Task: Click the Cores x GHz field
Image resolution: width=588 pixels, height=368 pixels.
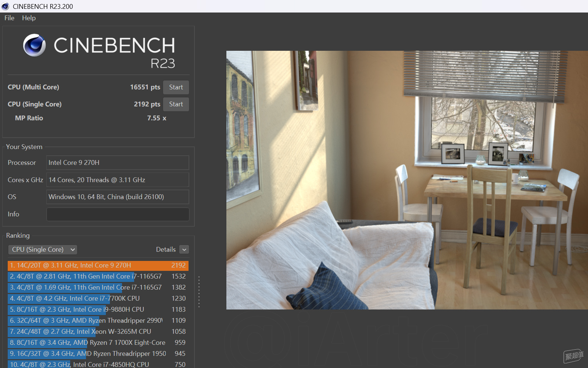Action: tap(118, 180)
